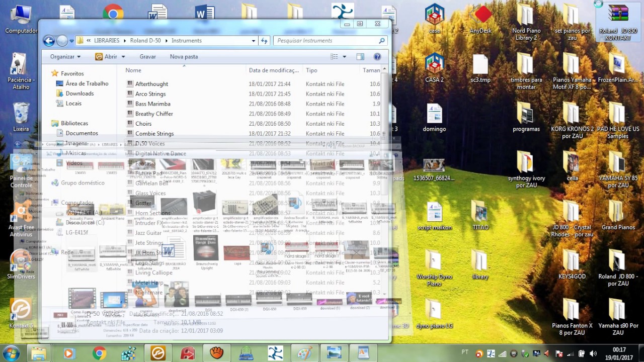Select the Combie Strings file
644x362 pixels.
[154, 134]
